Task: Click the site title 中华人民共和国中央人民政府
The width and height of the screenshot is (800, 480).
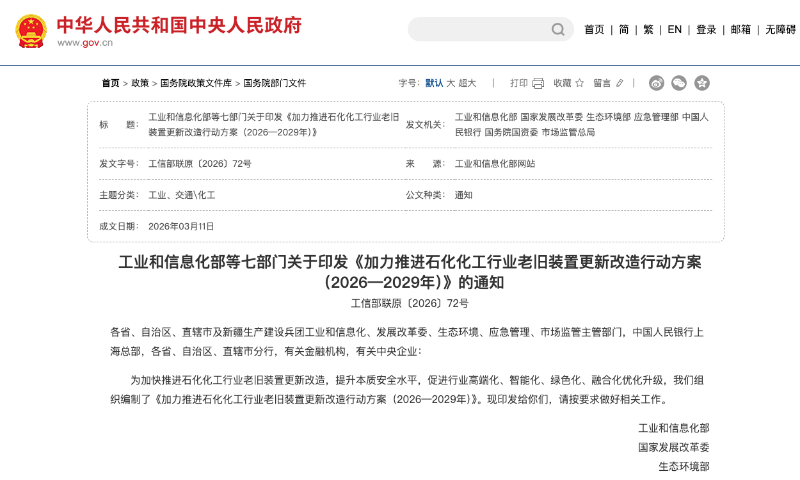Action: click(179, 25)
